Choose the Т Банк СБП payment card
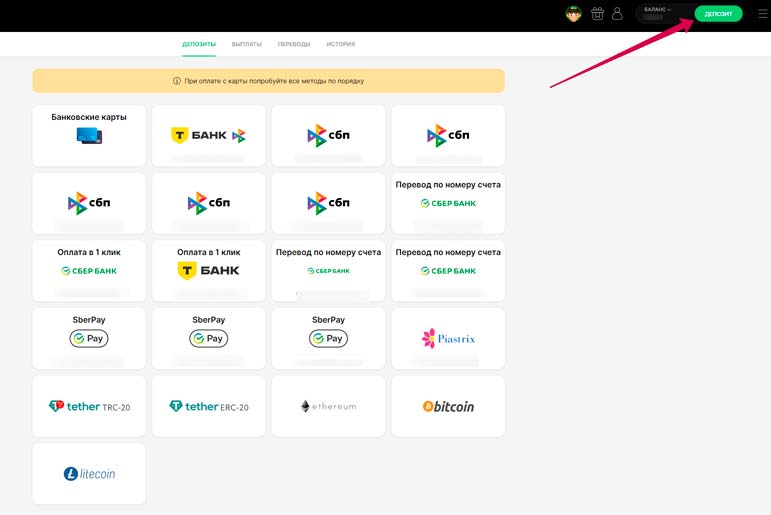The image size is (771, 515). [x=208, y=135]
